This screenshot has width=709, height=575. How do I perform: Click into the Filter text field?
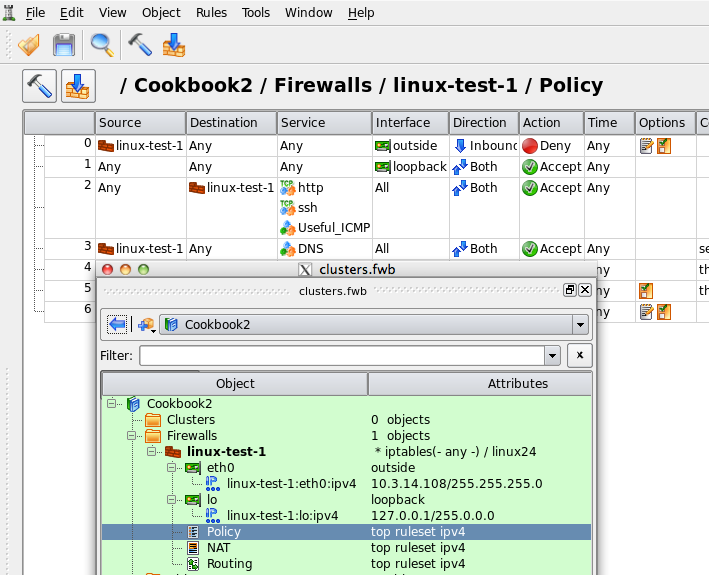342,356
